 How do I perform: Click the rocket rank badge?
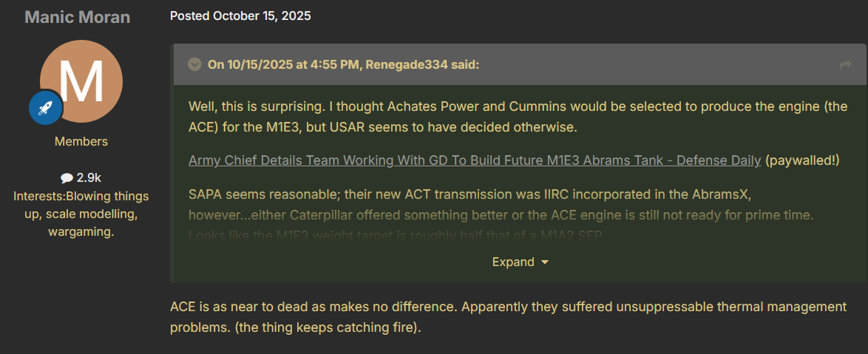(45, 108)
